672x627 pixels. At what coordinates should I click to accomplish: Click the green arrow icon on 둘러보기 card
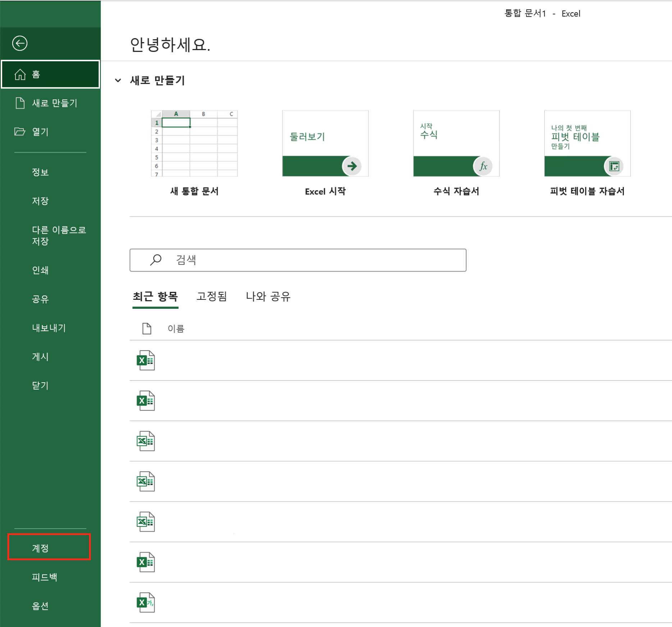(x=352, y=166)
